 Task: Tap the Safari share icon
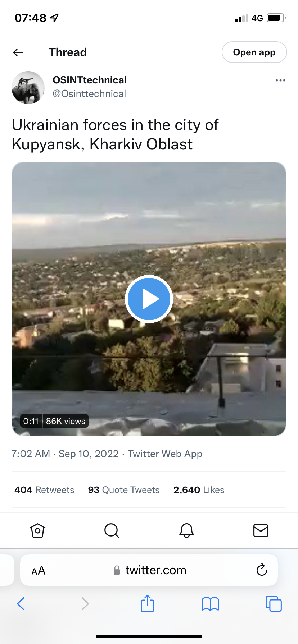tap(147, 603)
